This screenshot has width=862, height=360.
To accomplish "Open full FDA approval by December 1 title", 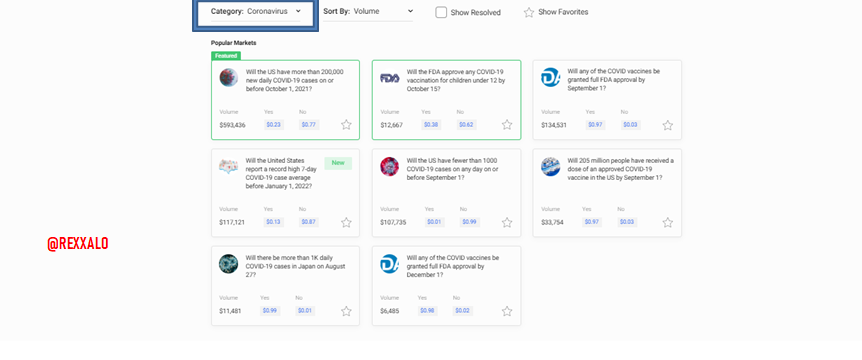I will (453, 266).
